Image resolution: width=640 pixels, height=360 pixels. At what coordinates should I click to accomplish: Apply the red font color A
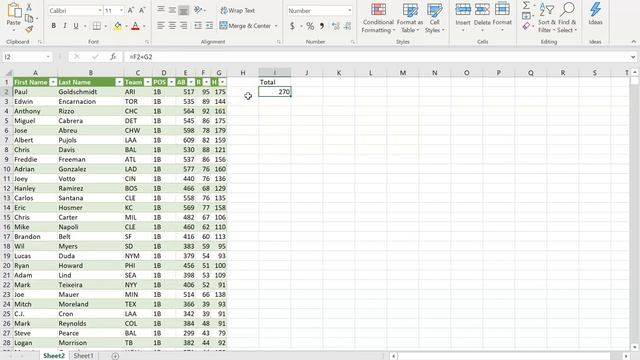(136, 26)
